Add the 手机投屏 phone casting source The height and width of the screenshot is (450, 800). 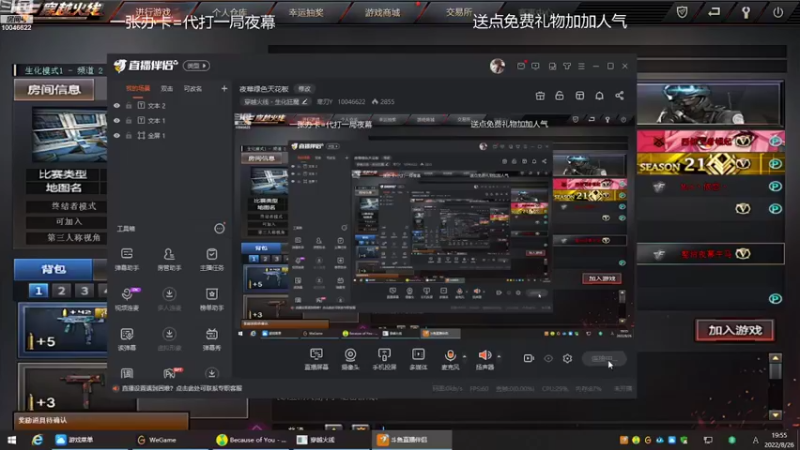pyautogui.click(x=384, y=359)
